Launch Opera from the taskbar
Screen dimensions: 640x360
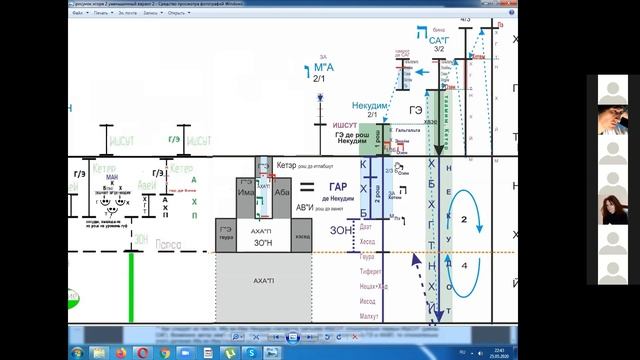142,353
